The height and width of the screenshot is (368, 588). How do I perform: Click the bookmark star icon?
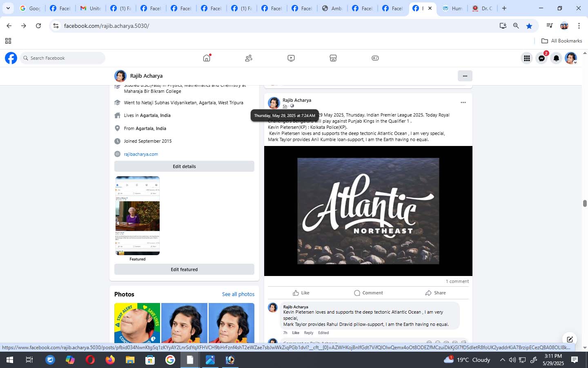click(x=529, y=26)
